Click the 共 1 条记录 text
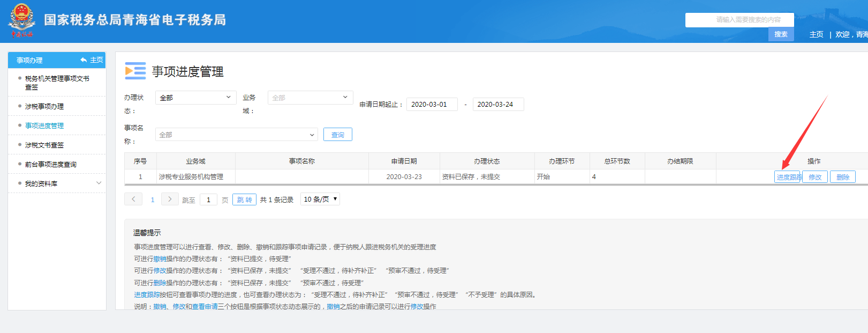Viewport: 868px width, 333px height. [x=277, y=199]
